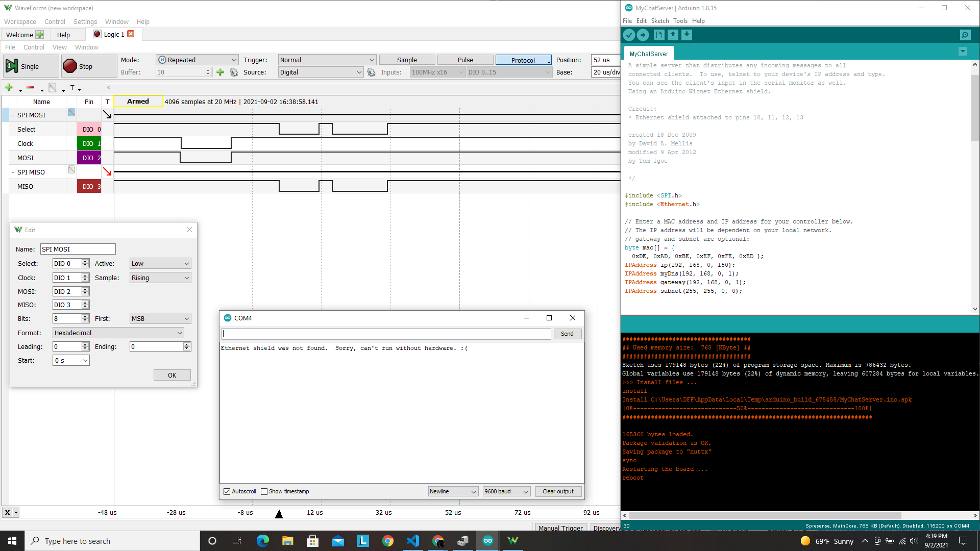The image size is (980, 551).
Task: Open the Mode Repeated dropdown
Action: click(x=197, y=60)
